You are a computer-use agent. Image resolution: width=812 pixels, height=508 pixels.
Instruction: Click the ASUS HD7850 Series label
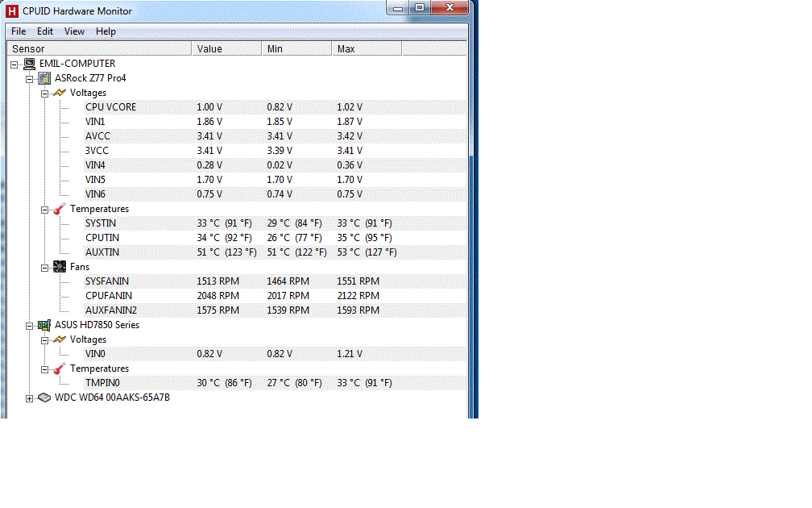tap(97, 325)
